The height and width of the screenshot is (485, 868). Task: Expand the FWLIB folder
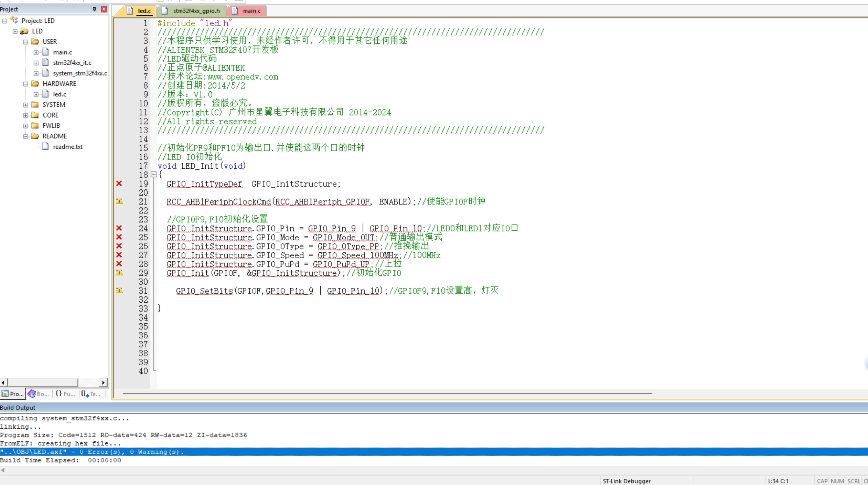(26, 126)
